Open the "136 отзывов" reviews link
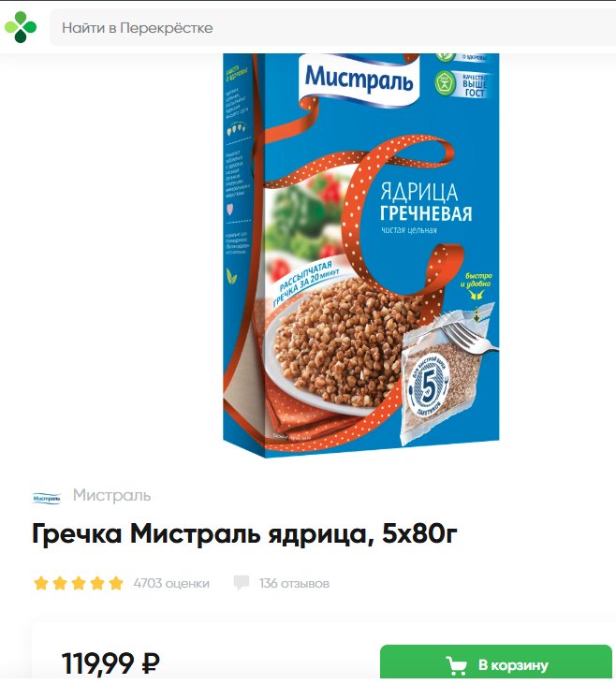The height and width of the screenshot is (684, 616). [x=294, y=583]
